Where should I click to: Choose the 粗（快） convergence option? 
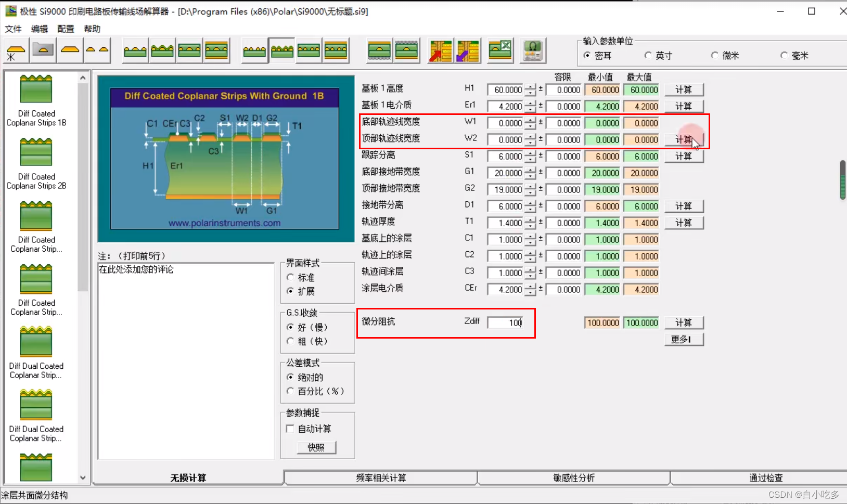click(290, 341)
